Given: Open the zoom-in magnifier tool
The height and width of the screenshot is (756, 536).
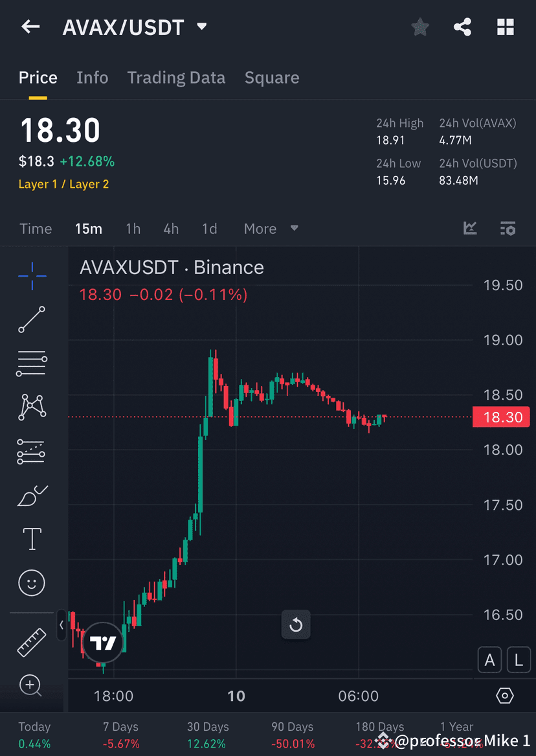Looking at the screenshot, I should (x=32, y=685).
